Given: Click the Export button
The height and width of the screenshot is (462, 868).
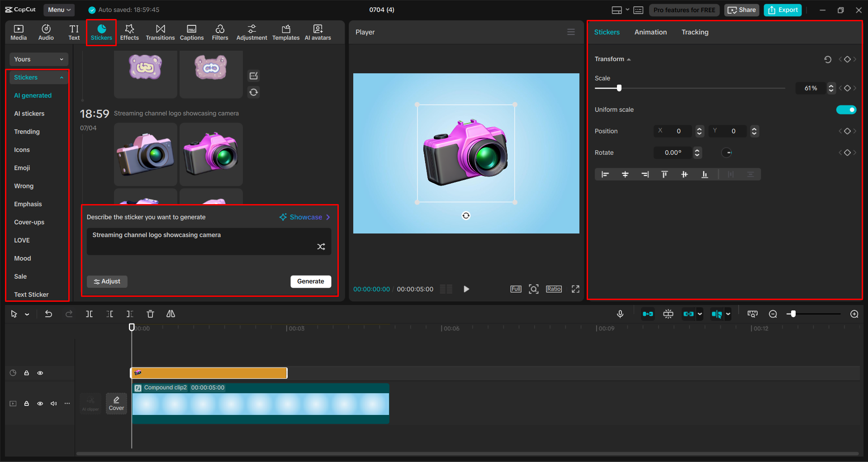Looking at the screenshot, I should click(782, 10).
